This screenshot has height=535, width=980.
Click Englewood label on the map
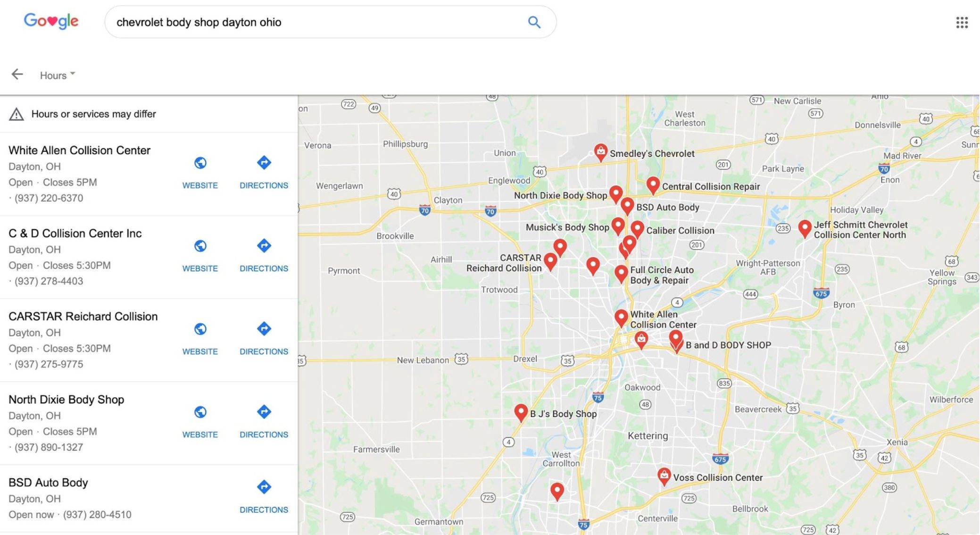point(509,180)
